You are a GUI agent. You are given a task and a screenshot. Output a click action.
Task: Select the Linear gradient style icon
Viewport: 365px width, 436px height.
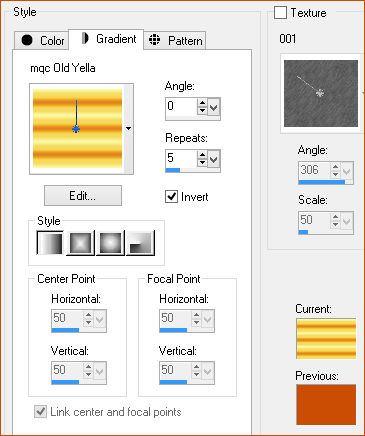[50, 243]
